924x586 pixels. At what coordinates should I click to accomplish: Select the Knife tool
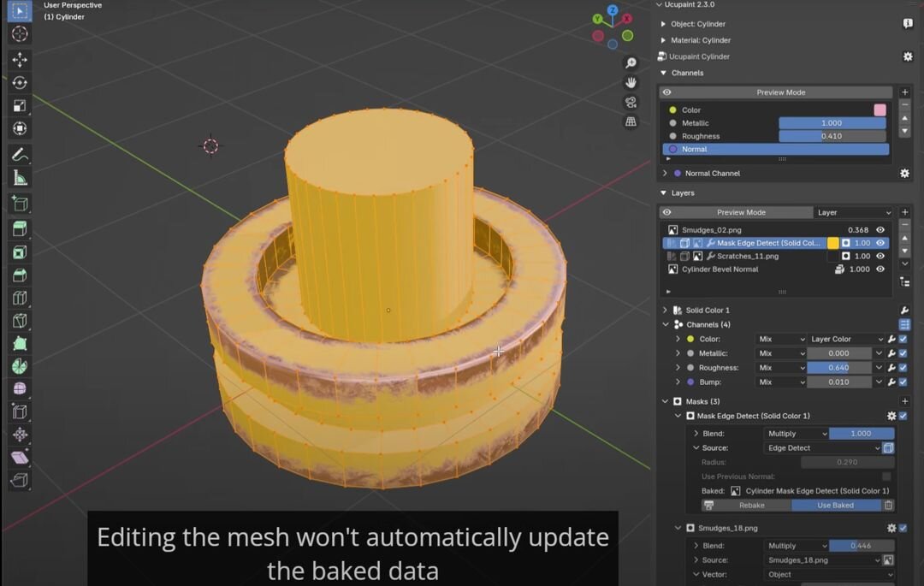[20, 321]
